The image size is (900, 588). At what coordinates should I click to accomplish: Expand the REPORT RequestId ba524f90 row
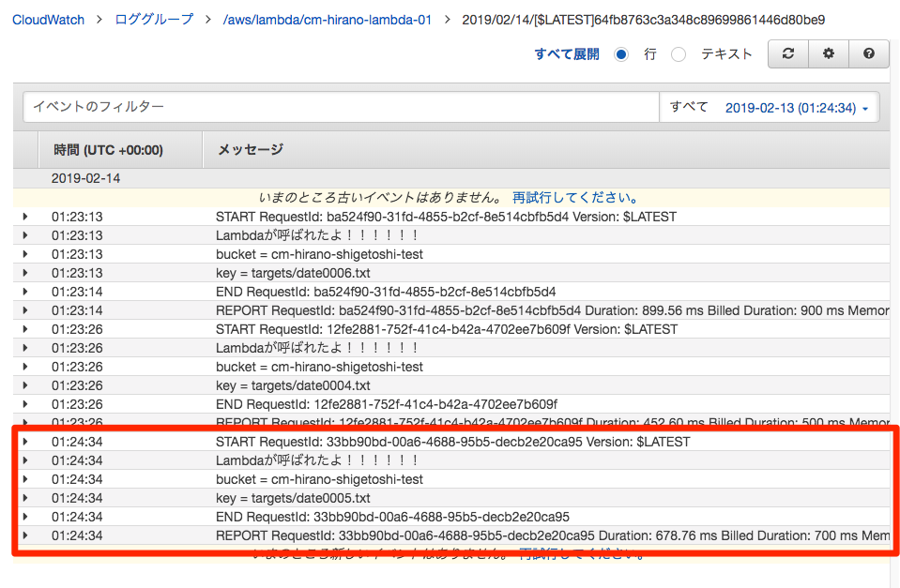pos(25,310)
